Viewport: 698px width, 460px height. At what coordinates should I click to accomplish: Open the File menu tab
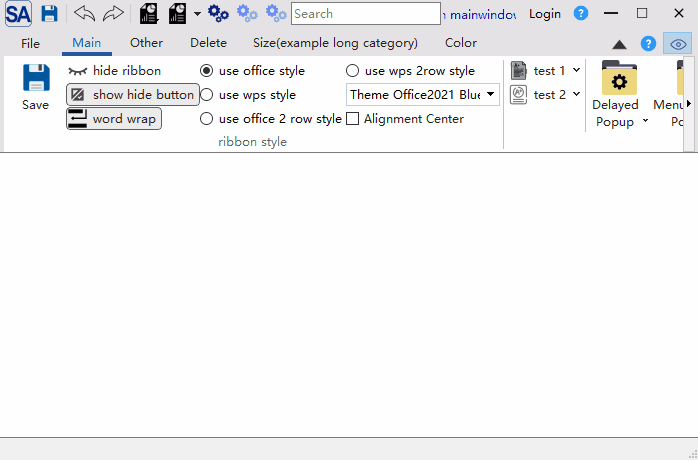click(30, 43)
